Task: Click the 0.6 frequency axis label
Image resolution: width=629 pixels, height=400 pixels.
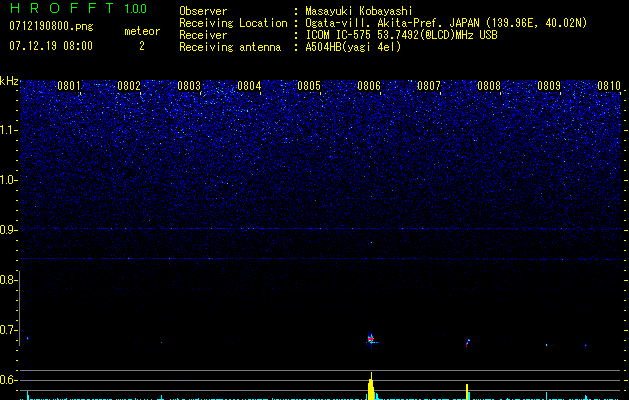Action: tap(8, 380)
